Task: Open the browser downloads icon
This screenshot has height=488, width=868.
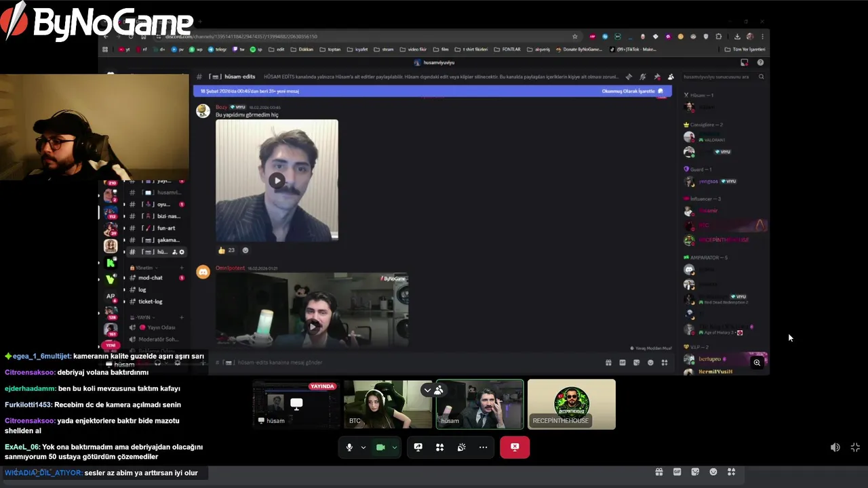Action: [x=737, y=37]
